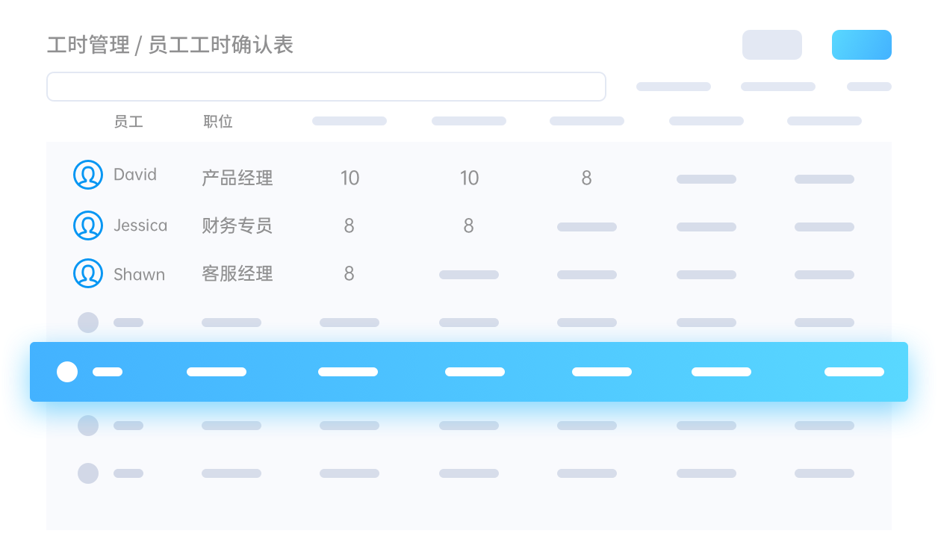This screenshot has width=938, height=560.
Task: Click David's user avatar icon
Action: 88,175
